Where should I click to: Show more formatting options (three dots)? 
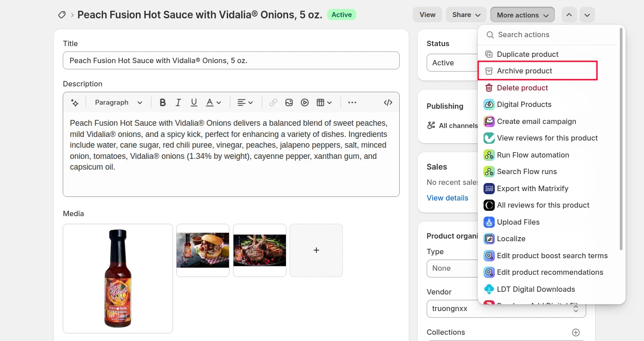352,102
